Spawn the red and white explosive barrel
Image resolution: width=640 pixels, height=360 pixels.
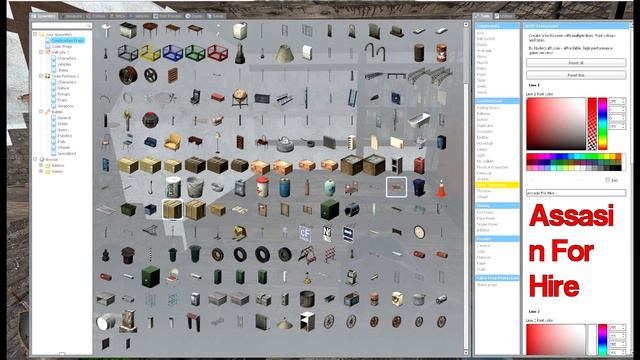[x=262, y=187]
